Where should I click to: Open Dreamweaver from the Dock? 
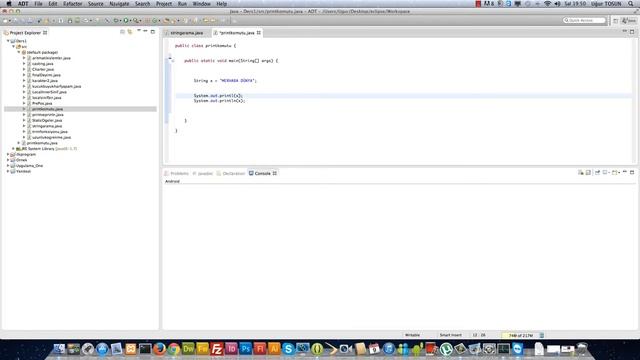point(188,349)
